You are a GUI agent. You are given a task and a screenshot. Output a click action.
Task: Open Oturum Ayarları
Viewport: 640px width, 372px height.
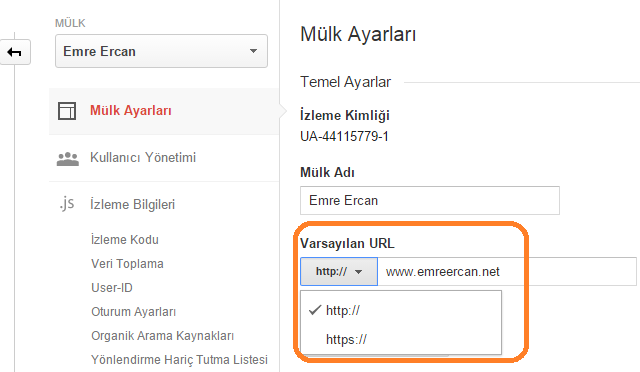tap(133, 312)
